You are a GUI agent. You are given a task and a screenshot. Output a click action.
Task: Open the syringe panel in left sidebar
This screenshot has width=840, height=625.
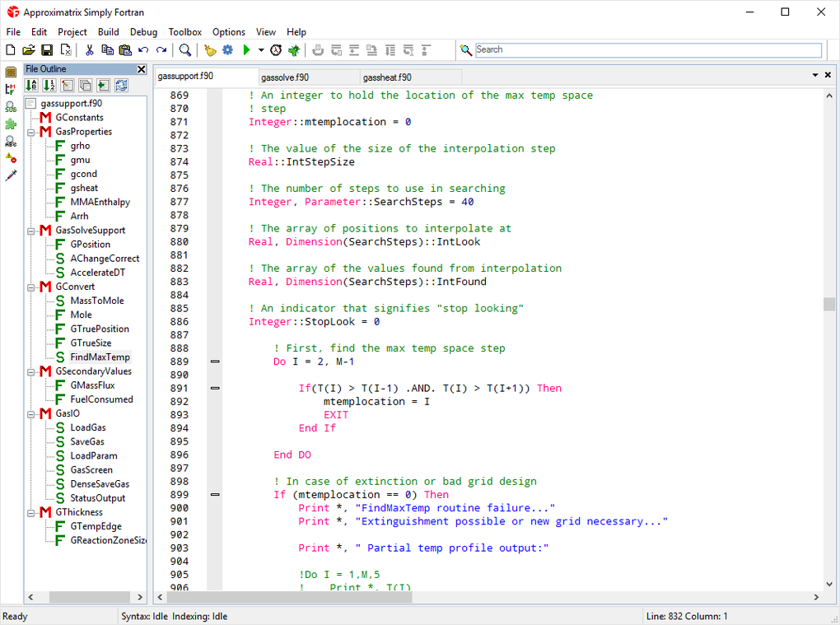[11, 175]
